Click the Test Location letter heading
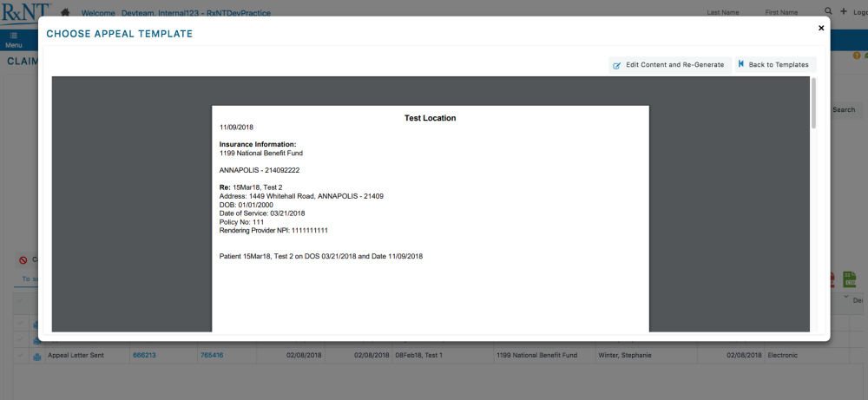868x400 pixels. pyautogui.click(x=431, y=118)
